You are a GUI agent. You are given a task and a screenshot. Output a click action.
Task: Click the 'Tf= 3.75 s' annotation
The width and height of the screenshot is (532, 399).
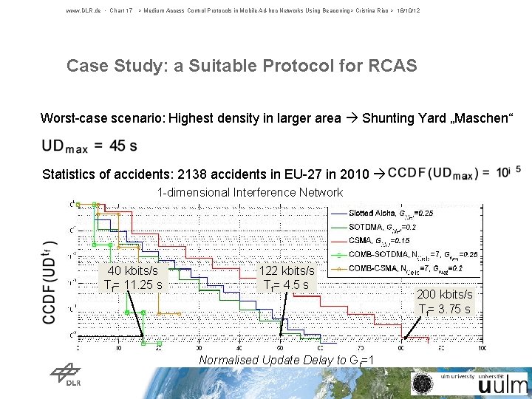[x=445, y=310]
